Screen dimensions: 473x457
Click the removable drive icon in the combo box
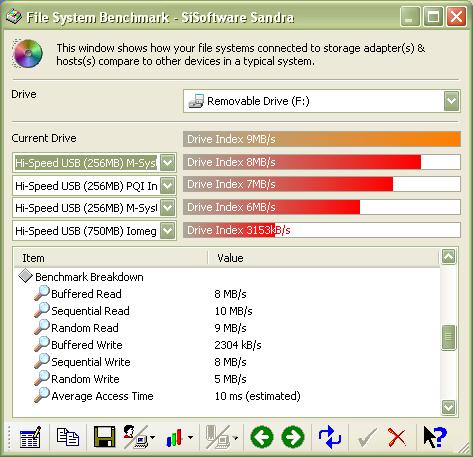[196, 101]
